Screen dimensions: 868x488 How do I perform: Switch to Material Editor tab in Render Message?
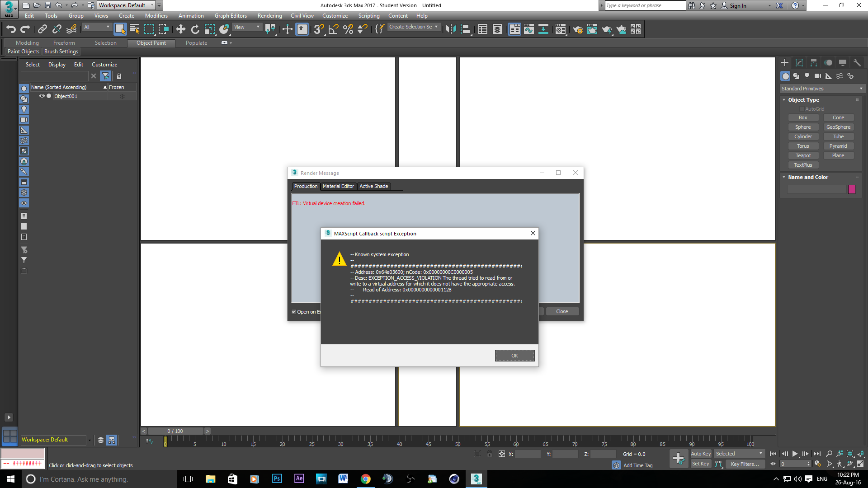tap(338, 186)
